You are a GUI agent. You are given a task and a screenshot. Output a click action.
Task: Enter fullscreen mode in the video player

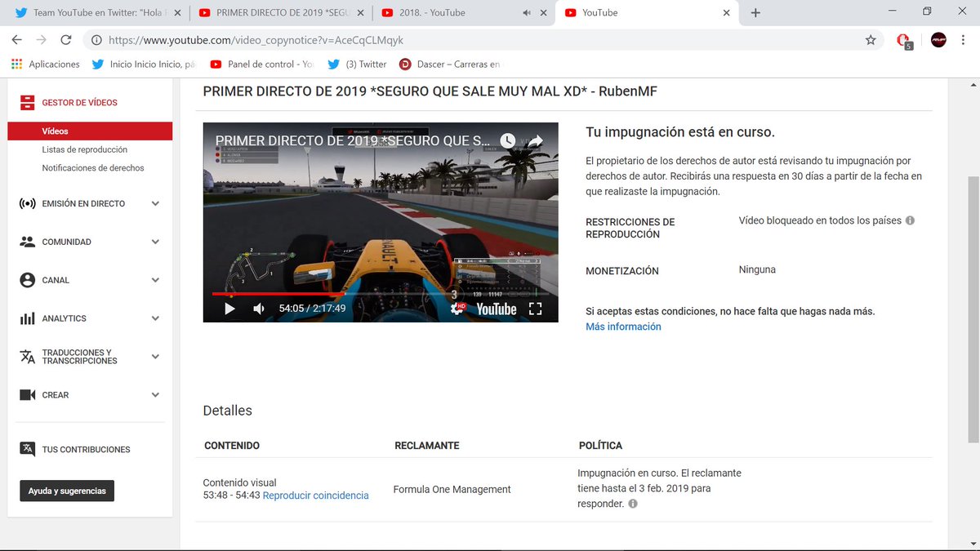click(536, 309)
